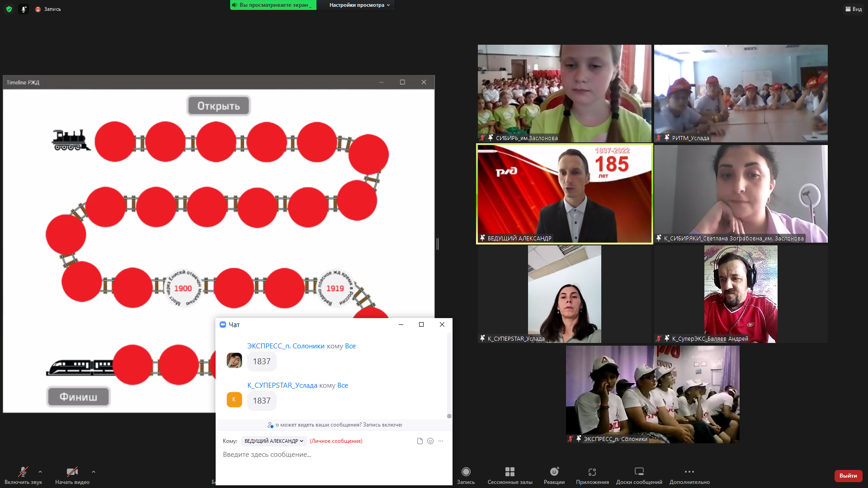Click the file attachment icon in chat

tap(420, 441)
